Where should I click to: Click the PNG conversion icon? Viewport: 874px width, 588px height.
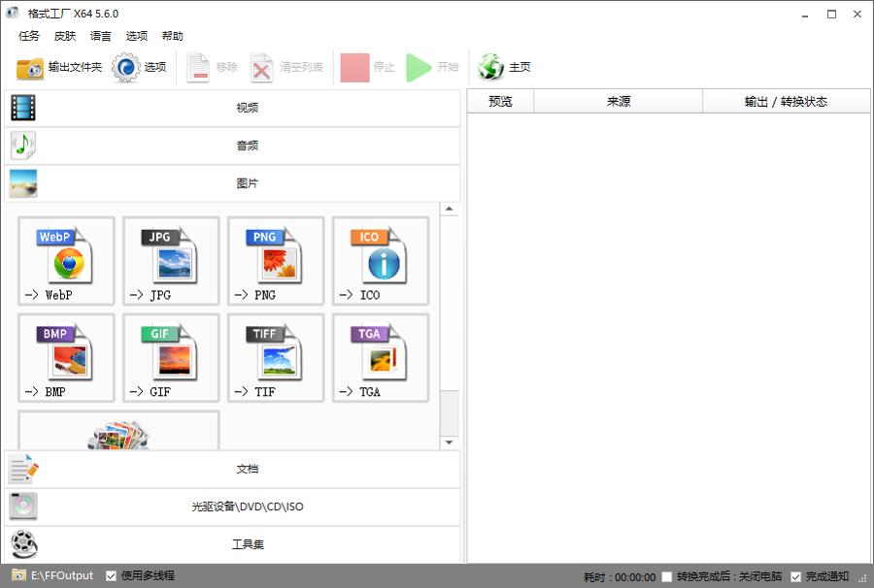276,260
